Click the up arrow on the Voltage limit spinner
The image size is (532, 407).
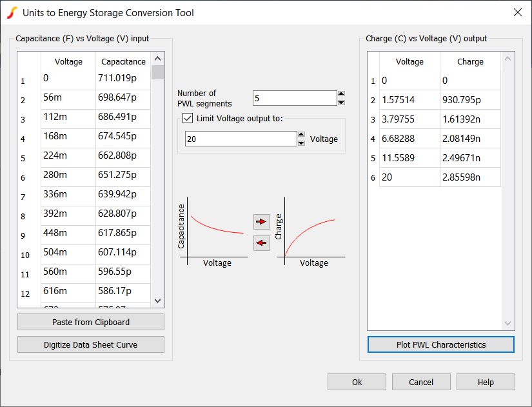[x=300, y=135]
